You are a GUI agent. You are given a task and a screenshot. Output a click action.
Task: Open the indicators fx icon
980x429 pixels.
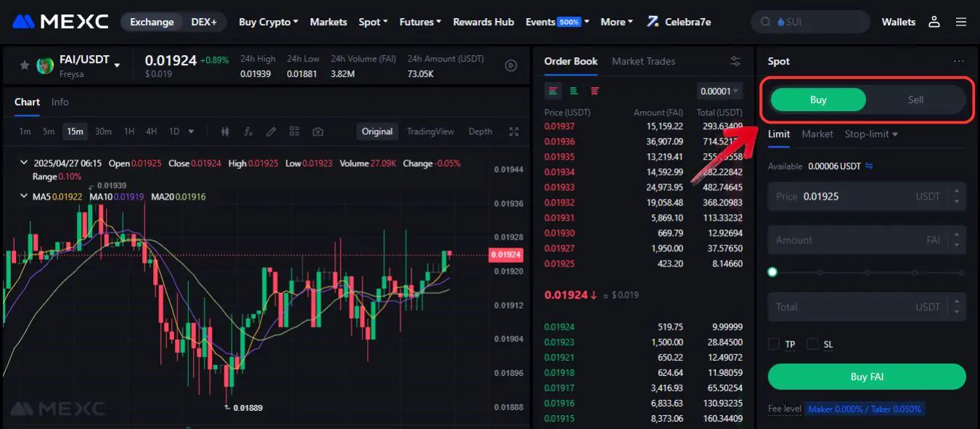pos(248,132)
